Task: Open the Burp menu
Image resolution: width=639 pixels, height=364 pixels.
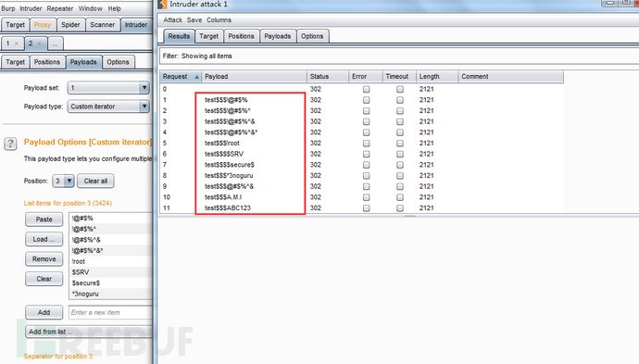Action: (8, 8)
